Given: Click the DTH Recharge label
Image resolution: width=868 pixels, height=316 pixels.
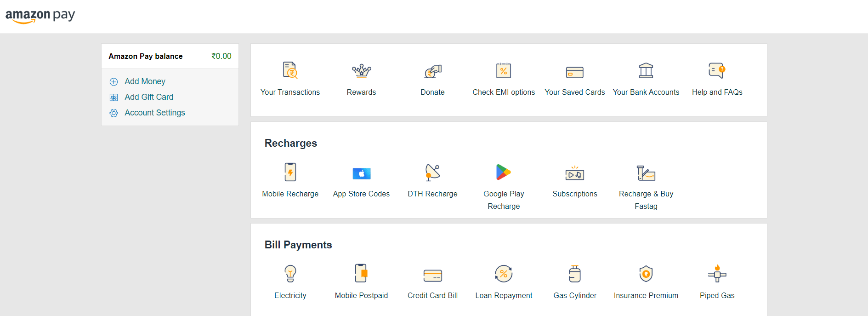Looking at the screenshot, I should [433, 194].
